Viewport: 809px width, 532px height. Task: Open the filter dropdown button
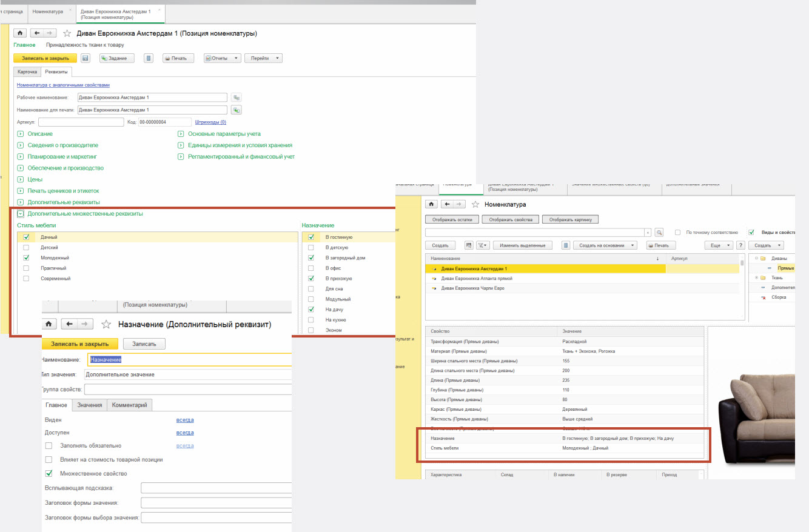[483, 245]
